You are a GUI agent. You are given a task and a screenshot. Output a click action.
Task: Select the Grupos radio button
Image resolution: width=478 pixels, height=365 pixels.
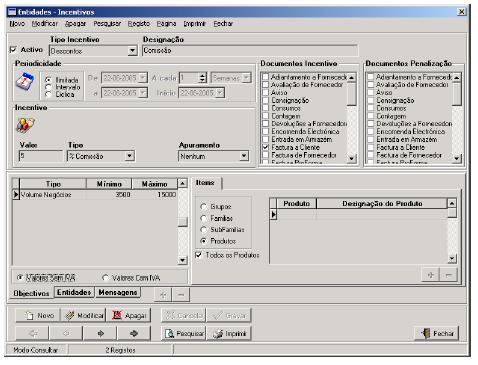click(203, 207)
